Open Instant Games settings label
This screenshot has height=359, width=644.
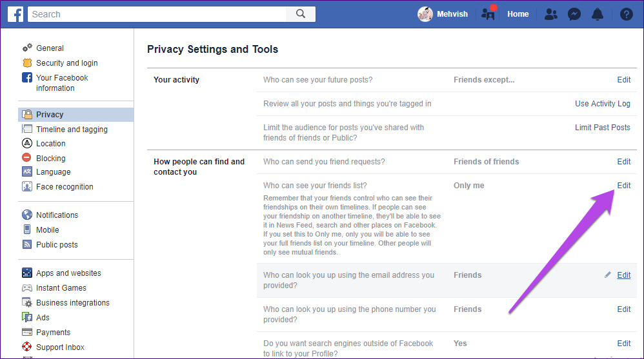(61, 288)
